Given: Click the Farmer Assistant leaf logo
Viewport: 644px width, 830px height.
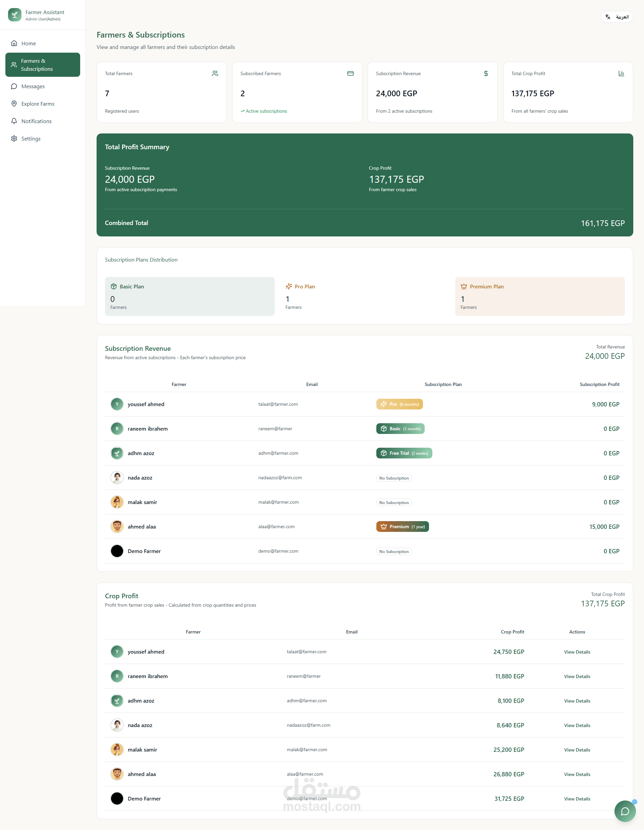Looking at the screenshot, I should (x=14, y=15).
